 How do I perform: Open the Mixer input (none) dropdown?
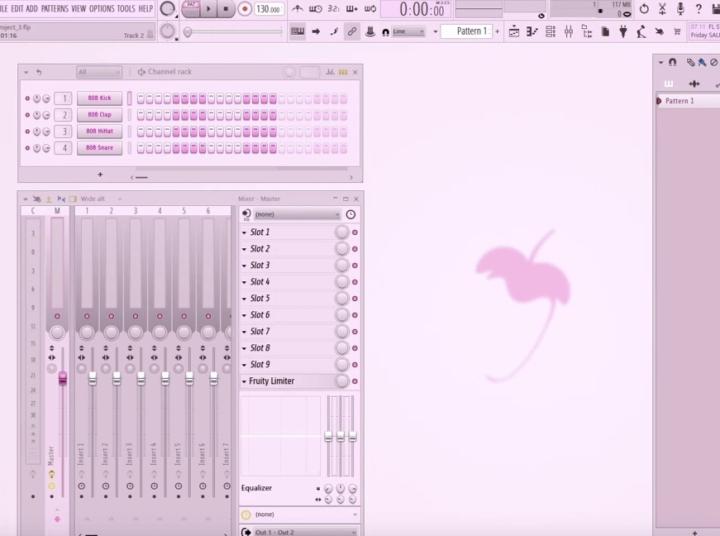tap(297, 214)
